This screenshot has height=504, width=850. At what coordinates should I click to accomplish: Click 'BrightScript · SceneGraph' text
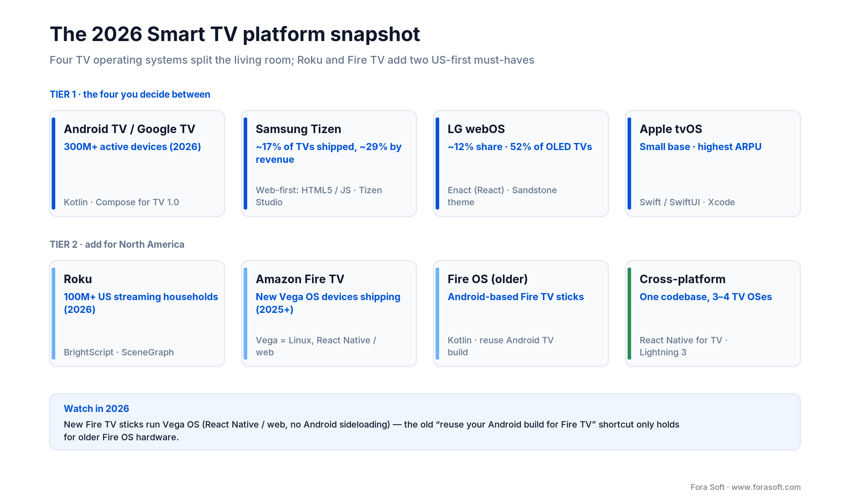pos(119,353)
